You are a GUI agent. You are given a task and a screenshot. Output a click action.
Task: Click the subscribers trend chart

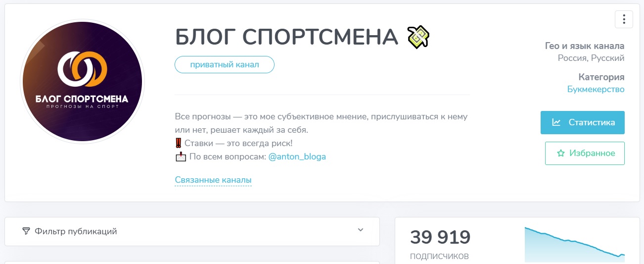coord(574,244)
